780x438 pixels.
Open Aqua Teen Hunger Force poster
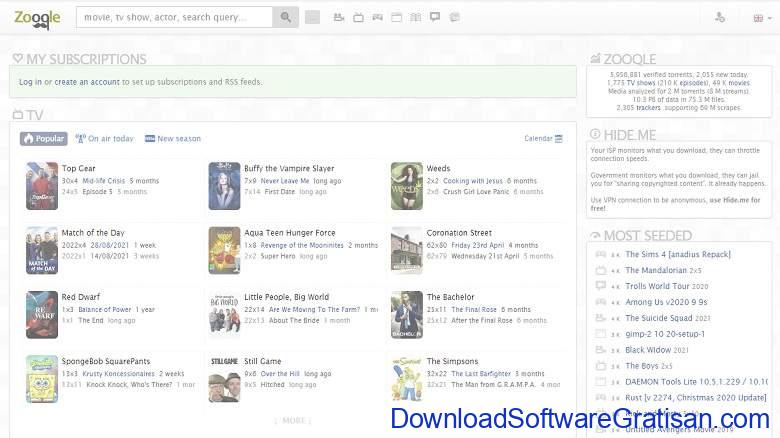(224, 250)
